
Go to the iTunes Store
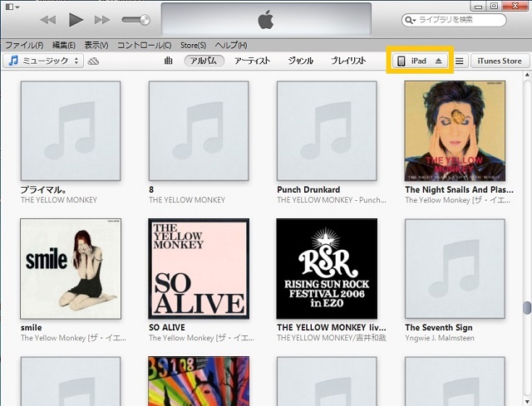[500, 61]
